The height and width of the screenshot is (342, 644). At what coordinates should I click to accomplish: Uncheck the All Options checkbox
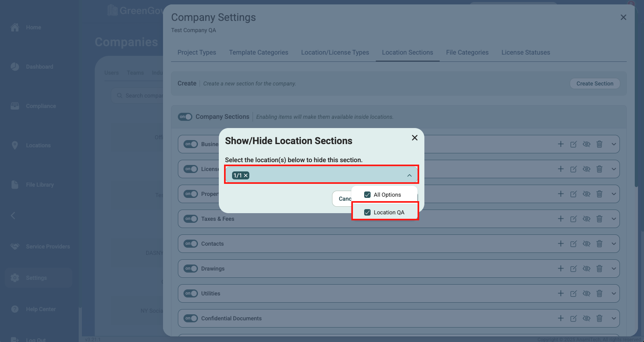367,195
